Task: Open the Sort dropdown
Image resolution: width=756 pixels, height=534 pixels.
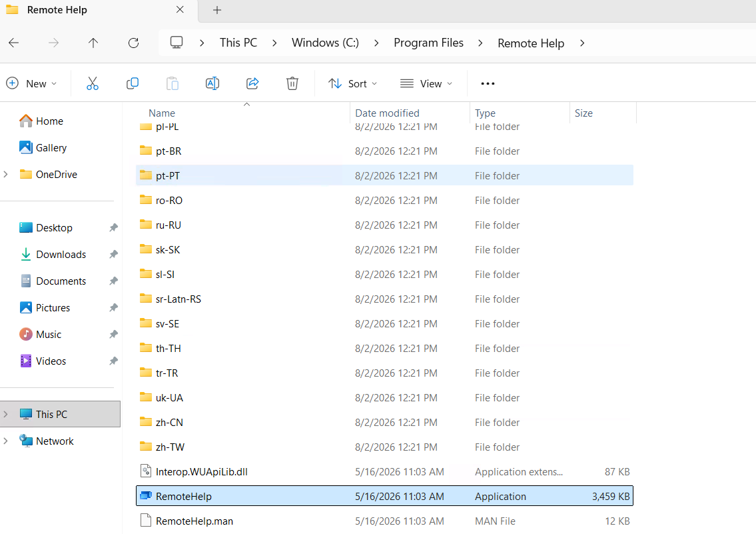Action: pos(352,83)
